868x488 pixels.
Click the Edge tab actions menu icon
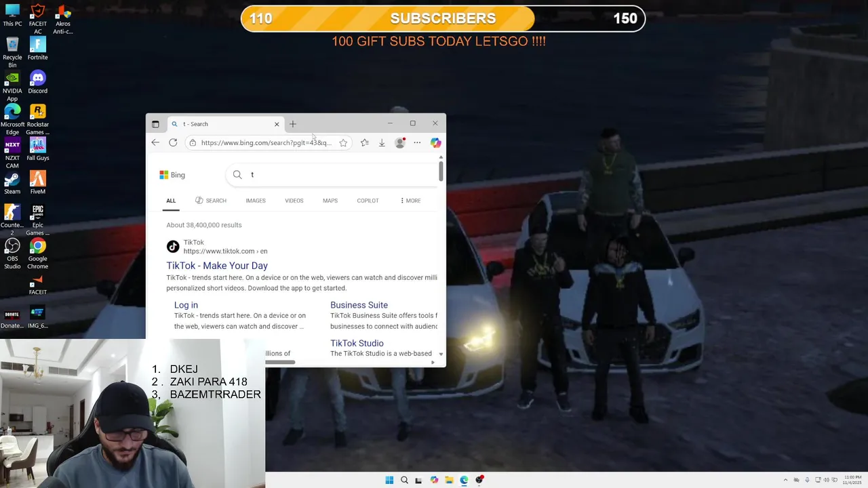[155, 124]
